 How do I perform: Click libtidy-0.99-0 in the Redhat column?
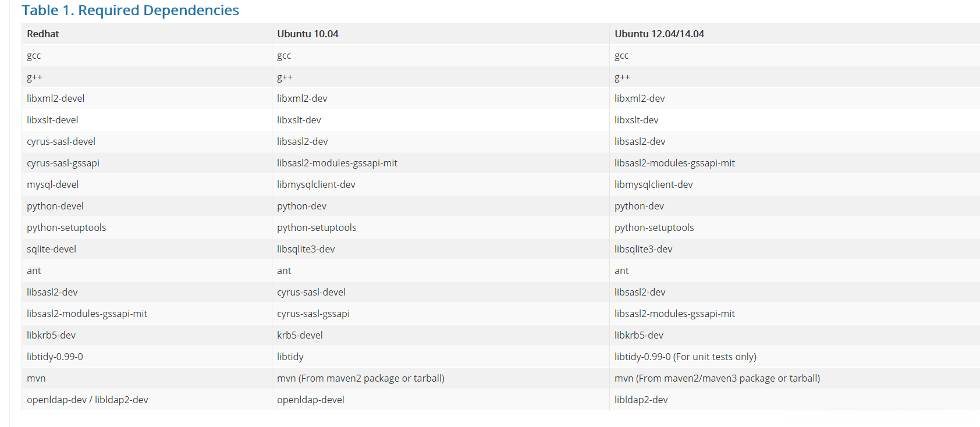coord(55,357)
